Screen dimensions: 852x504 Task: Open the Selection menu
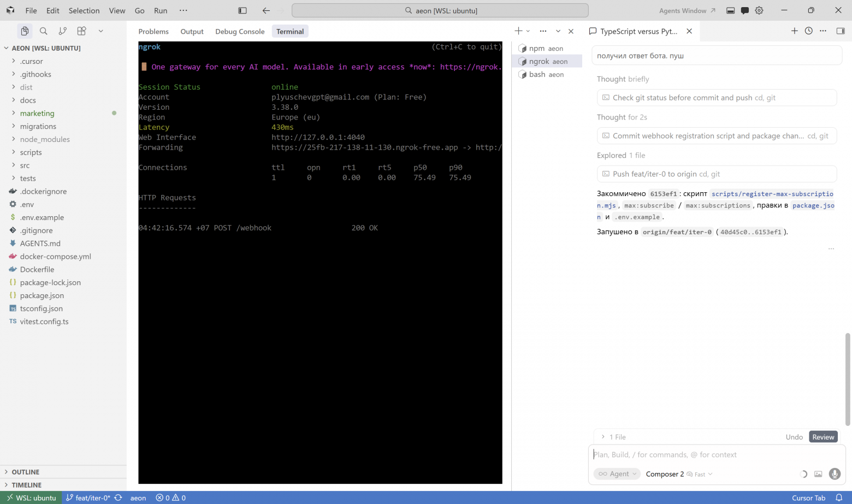84,10
